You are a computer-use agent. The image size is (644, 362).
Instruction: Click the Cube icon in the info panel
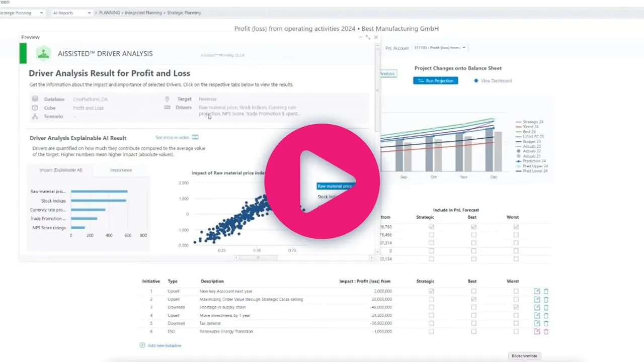click(35, 108)
